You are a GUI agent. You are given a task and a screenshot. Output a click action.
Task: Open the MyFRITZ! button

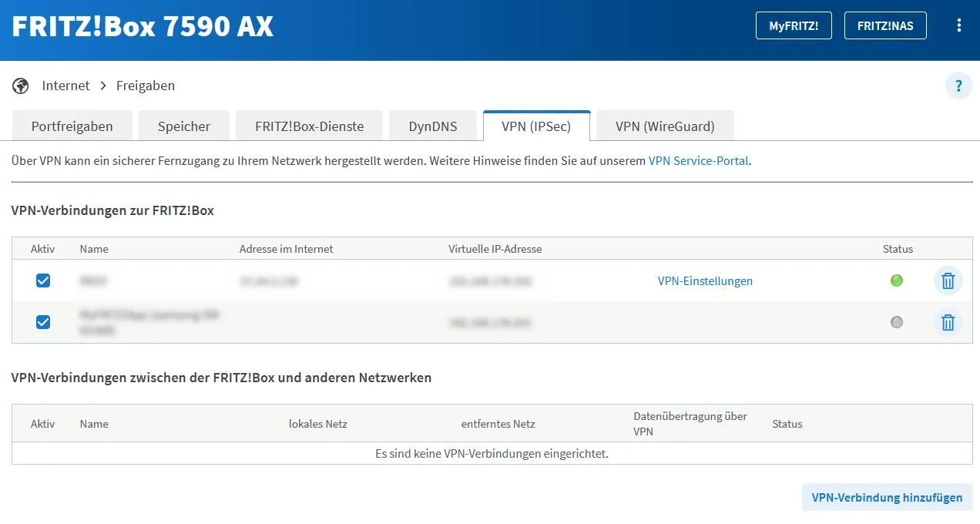point(794,25)
